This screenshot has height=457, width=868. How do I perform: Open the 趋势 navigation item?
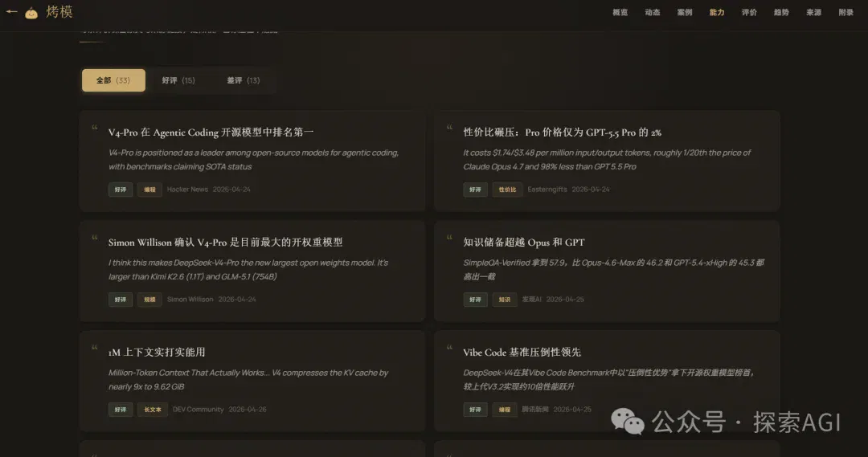tap(781, 12)
